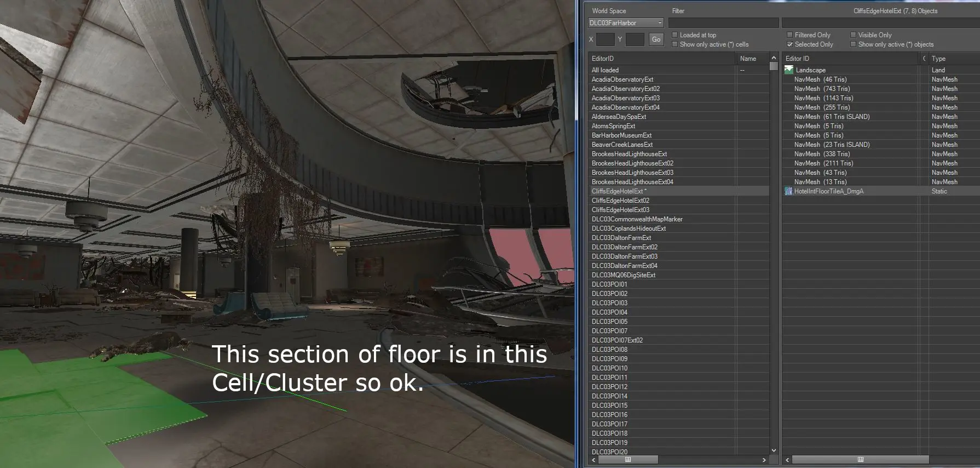
Task: Select cell DLC03CommonwealthMapMarker
Action: tap(678, 219)
